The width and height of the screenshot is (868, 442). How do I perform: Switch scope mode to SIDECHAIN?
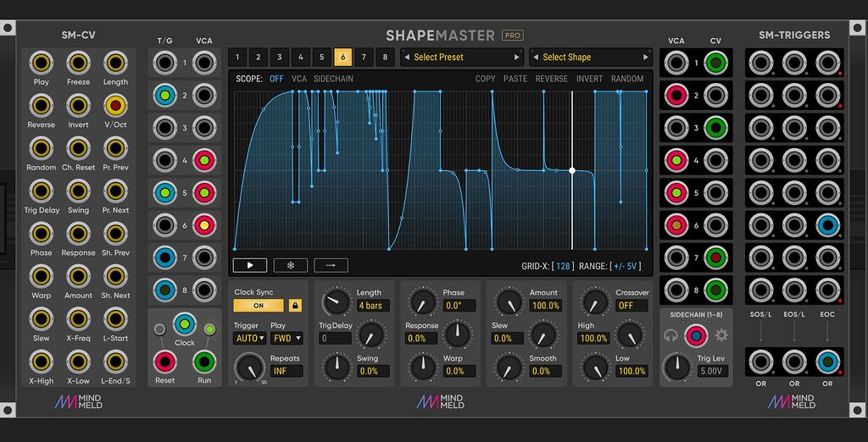coord(333,79)
